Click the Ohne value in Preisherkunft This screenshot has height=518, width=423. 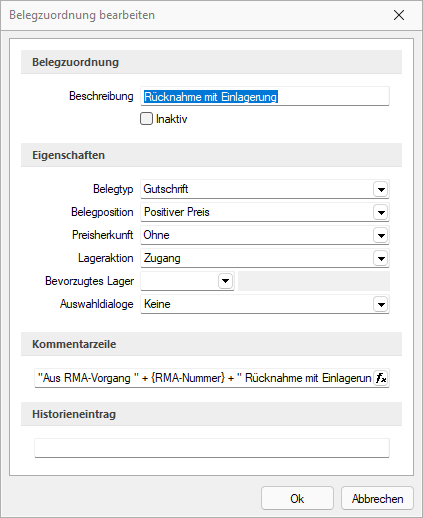pos(156,235)
